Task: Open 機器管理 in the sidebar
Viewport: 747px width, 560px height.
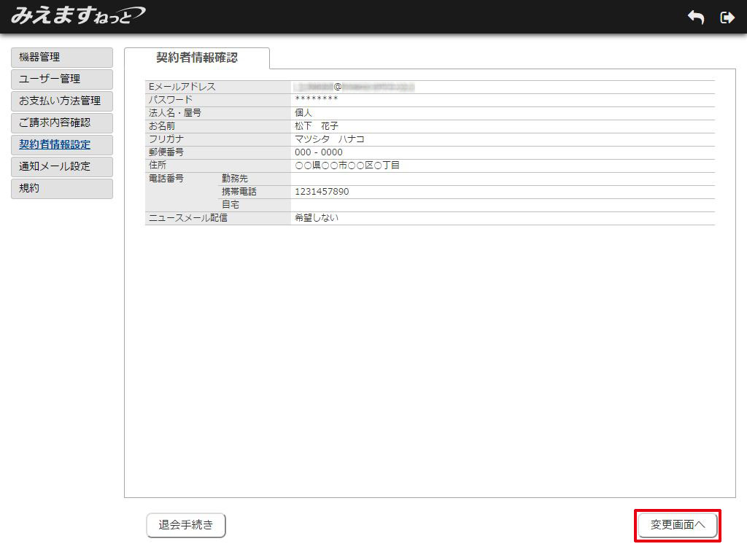Action: pyautogui.click(x=62, y=58)
